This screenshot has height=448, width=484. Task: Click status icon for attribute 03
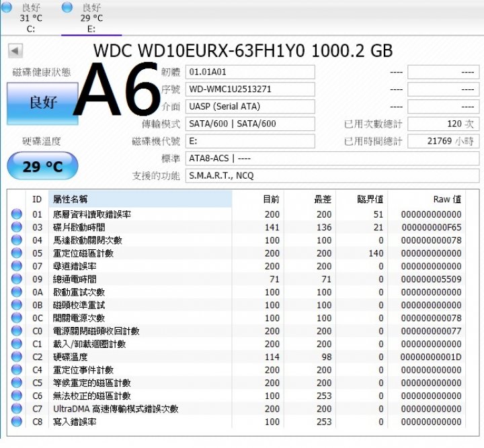(17, 227)
